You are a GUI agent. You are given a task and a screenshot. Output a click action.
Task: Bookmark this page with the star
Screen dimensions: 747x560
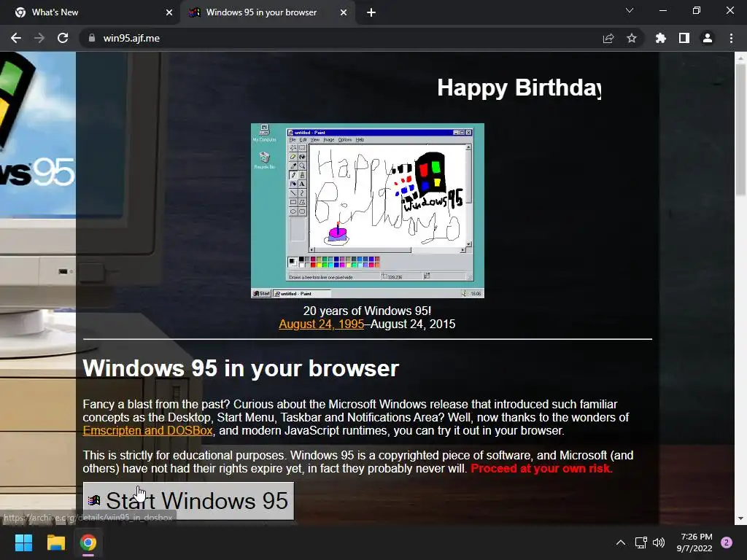point(632,38)
